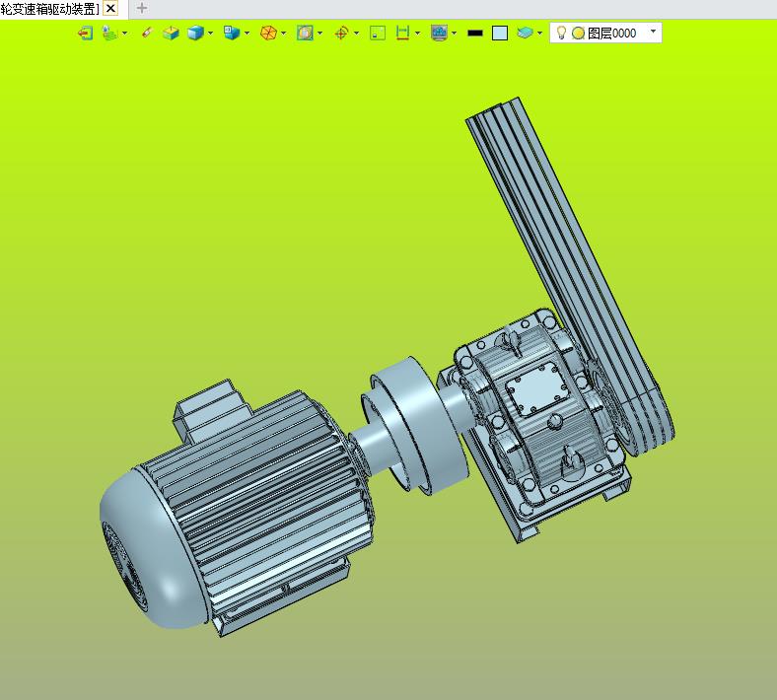Click the red-blue dimension measure icon
The height and width of the screenshot is (700, 777).
402,34
